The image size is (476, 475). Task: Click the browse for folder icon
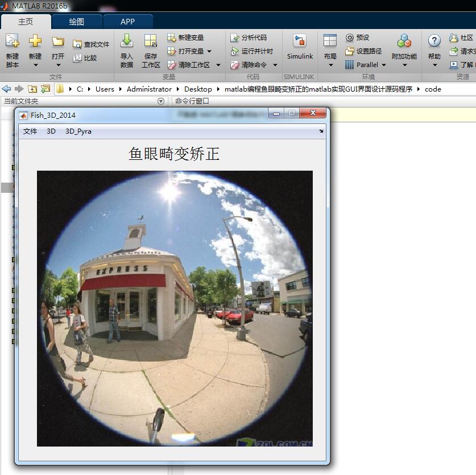[x=45, y=89]
